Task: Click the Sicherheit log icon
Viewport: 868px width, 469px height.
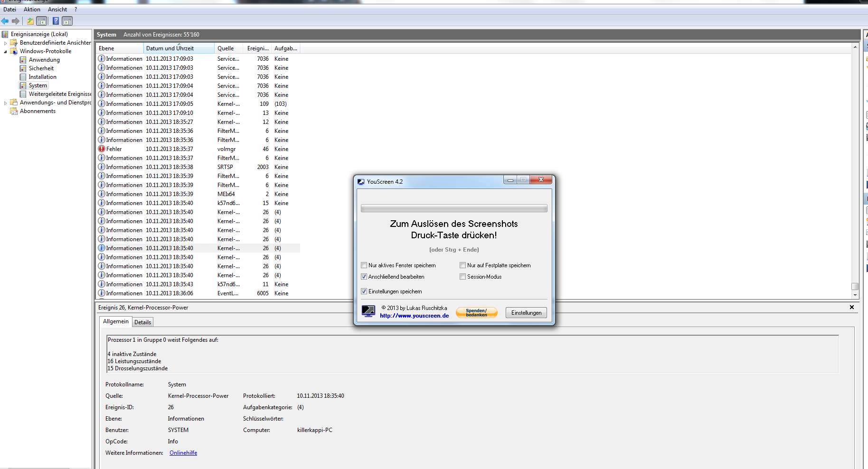Action: point(23,68)
